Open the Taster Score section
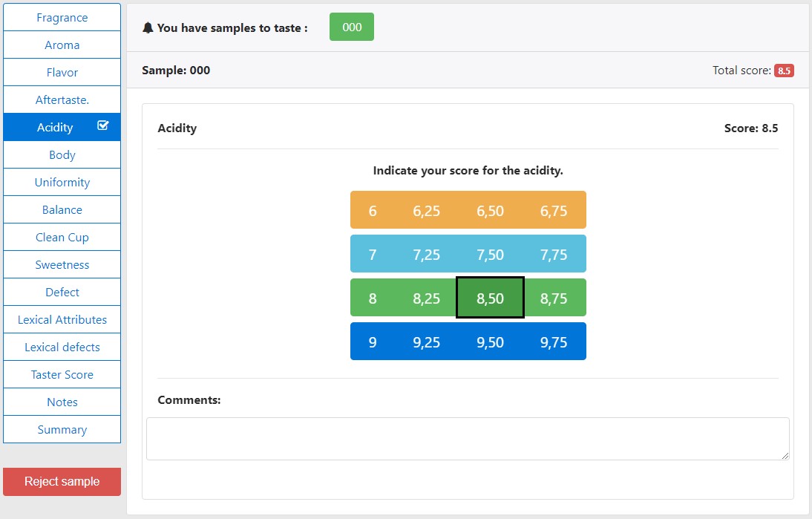The height and width of the screenshot is (519, 812). pyautogui.click(x=62, y=374)
